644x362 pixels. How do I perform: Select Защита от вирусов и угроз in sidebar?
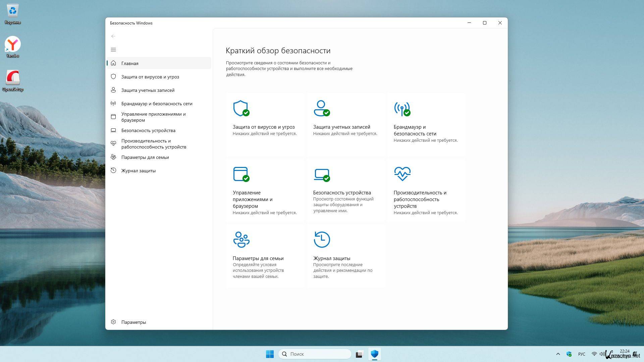150,77
